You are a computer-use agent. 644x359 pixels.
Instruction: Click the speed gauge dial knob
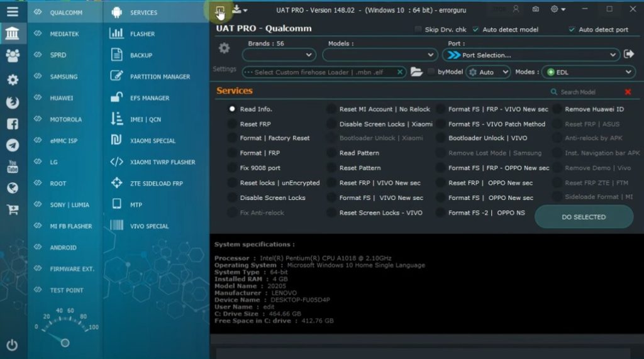(65, 343)
